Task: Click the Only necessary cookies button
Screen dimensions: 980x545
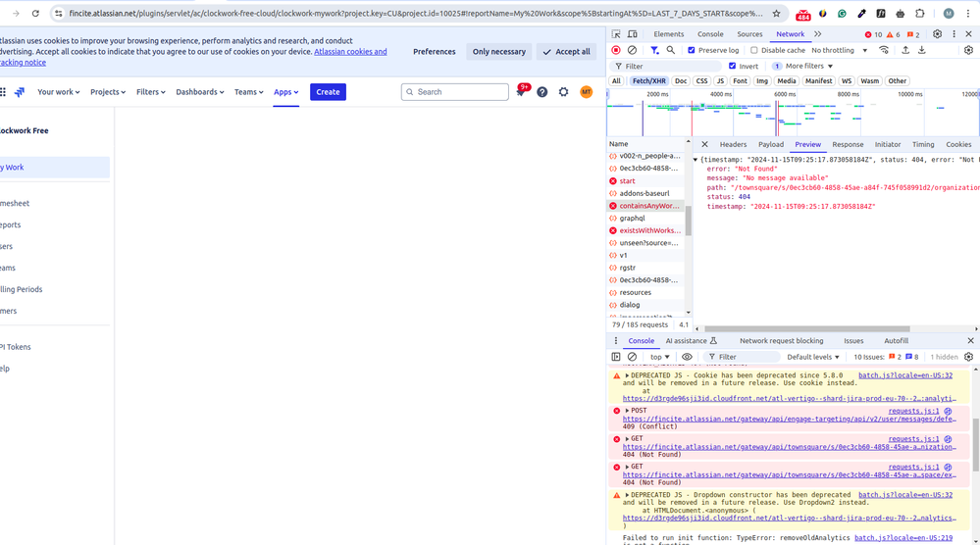Action: pos(498,52)
